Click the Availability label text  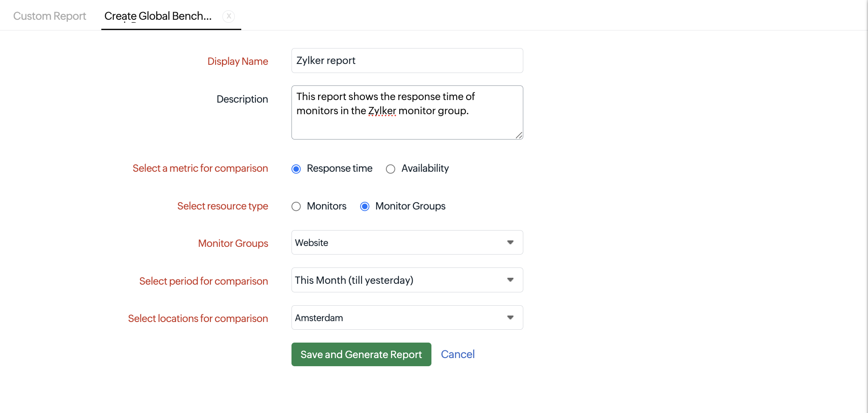coord(425,168)
